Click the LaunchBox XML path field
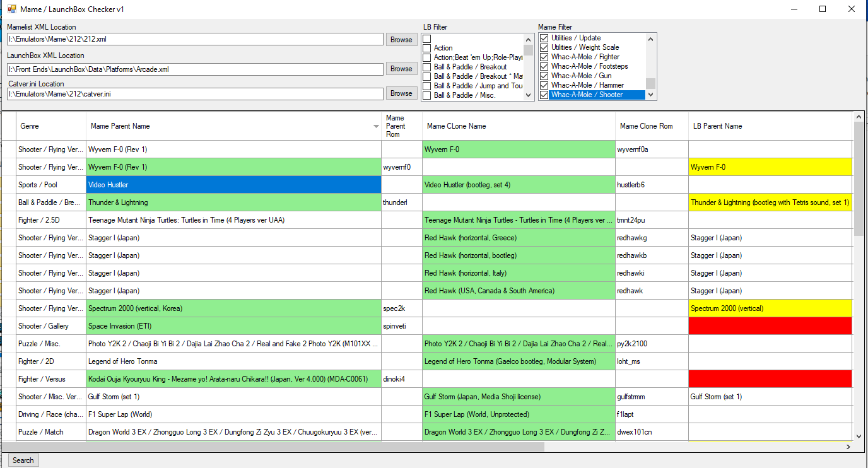This screenshot has height=468, width=868. click(x=195, y=69)
